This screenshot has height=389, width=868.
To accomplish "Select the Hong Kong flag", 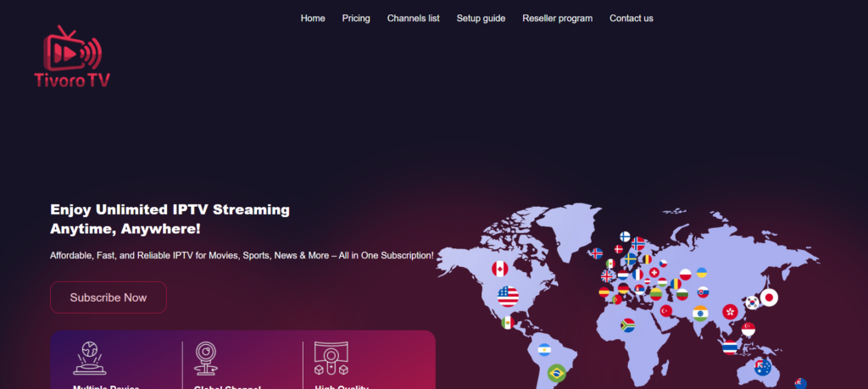I will [730, 312].
